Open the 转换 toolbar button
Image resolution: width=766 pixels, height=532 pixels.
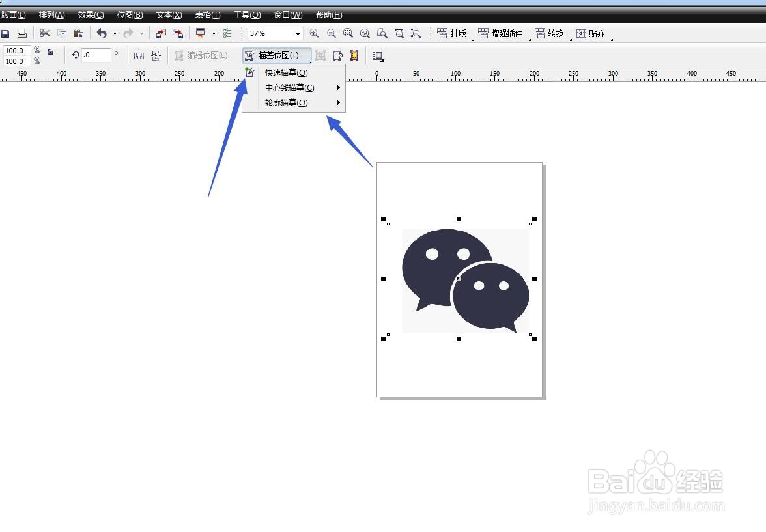(550, 33)
